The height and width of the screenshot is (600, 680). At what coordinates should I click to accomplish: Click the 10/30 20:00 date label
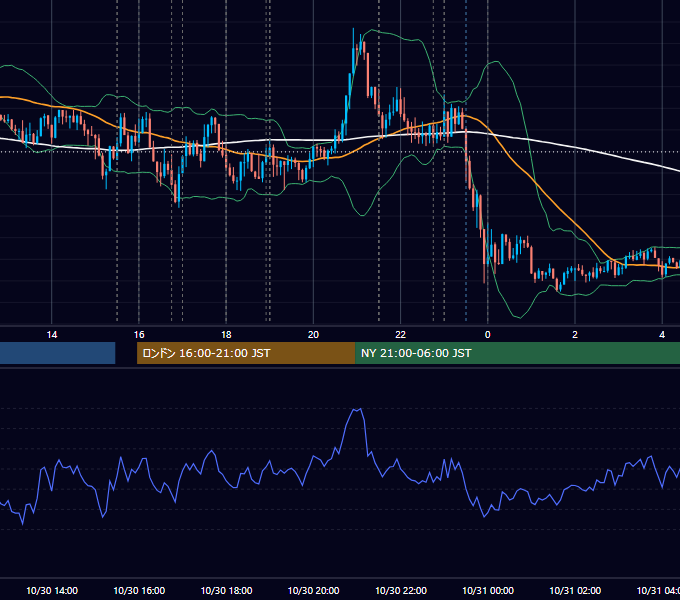point(314,590)
